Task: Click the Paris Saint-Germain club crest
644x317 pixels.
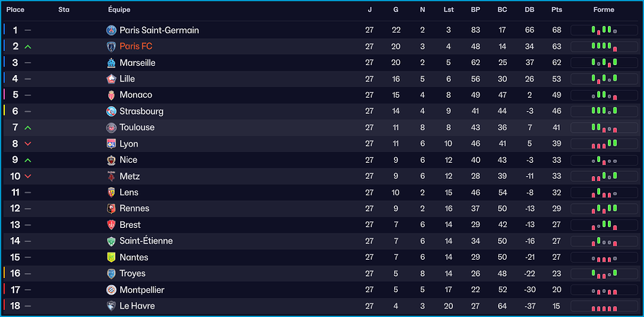Action: coord(111,30)
